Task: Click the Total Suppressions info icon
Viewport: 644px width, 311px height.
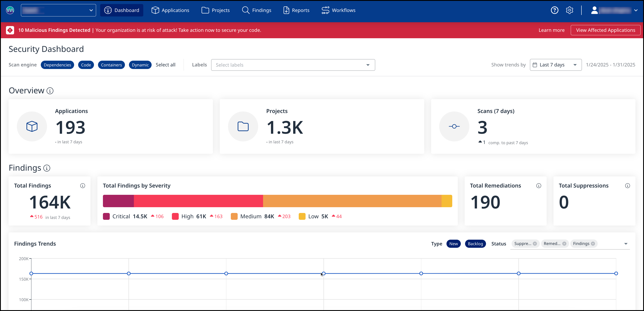Action: (x=627, y=185)
